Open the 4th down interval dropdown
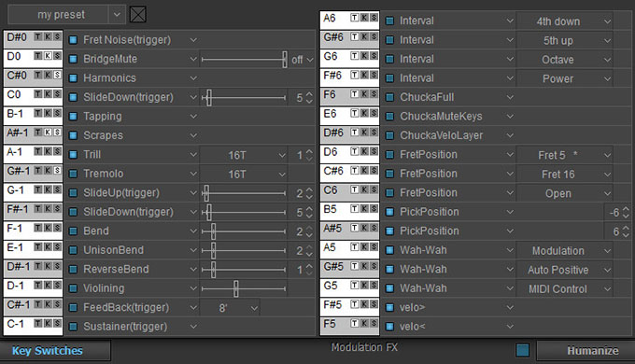Image resolution: width=635 pixels, height=364 pixels. (565, 21)
